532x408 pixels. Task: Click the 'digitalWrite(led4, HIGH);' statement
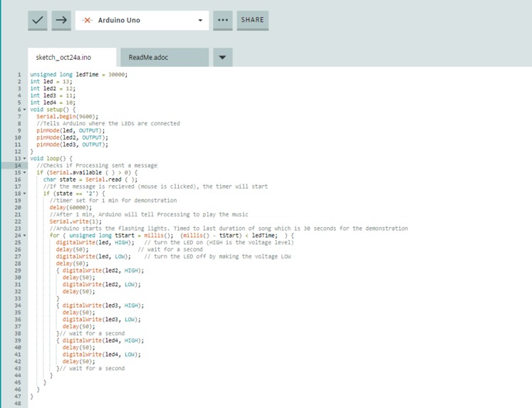point(103,340)
